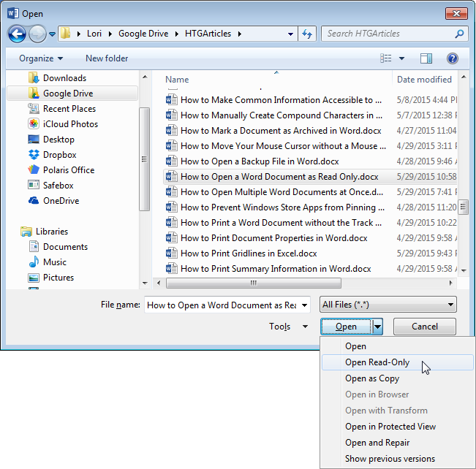The height and width of the screenshot is (469, 476).
Task: Select Open in Protected View option
Action: pos(390,427)
